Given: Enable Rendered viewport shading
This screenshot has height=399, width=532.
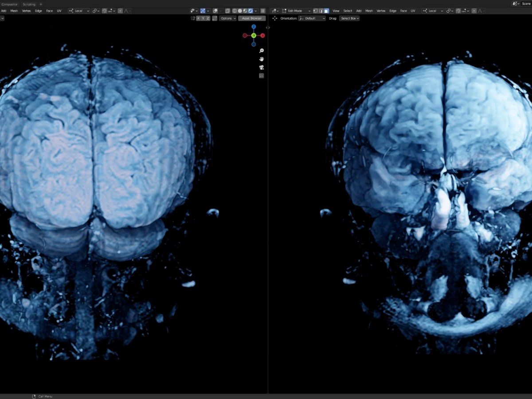Looking at the screenshot, I should (x=250, y=11).
